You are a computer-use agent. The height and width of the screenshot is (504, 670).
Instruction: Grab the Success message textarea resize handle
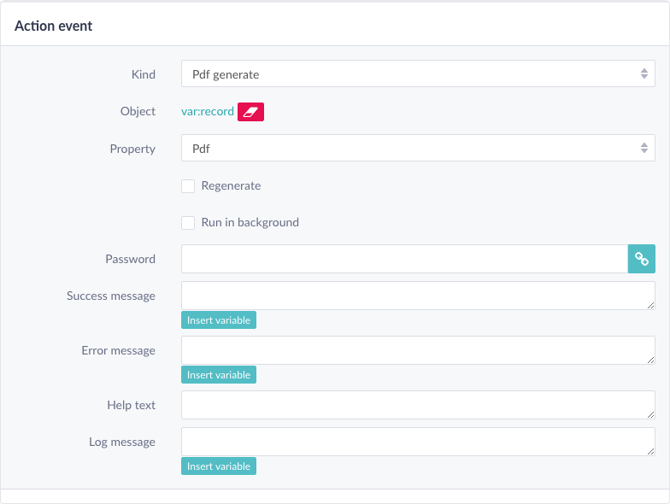pos(650,305)
